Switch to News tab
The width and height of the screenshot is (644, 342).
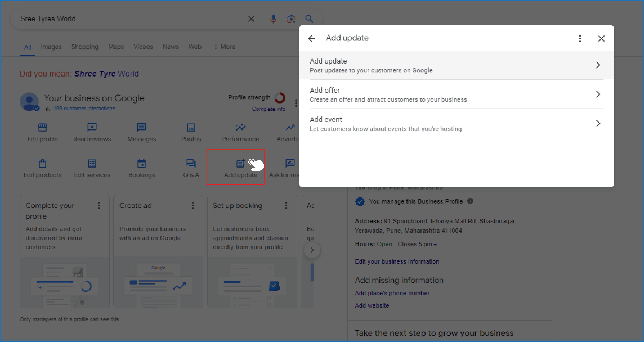171,47
